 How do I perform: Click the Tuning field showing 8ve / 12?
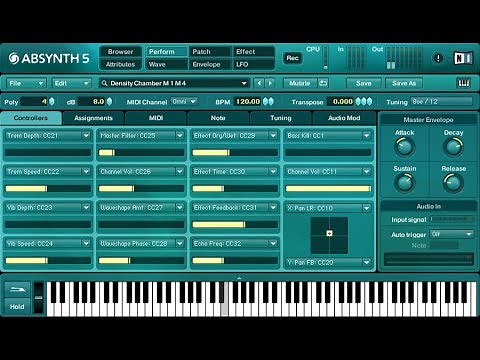442,101
